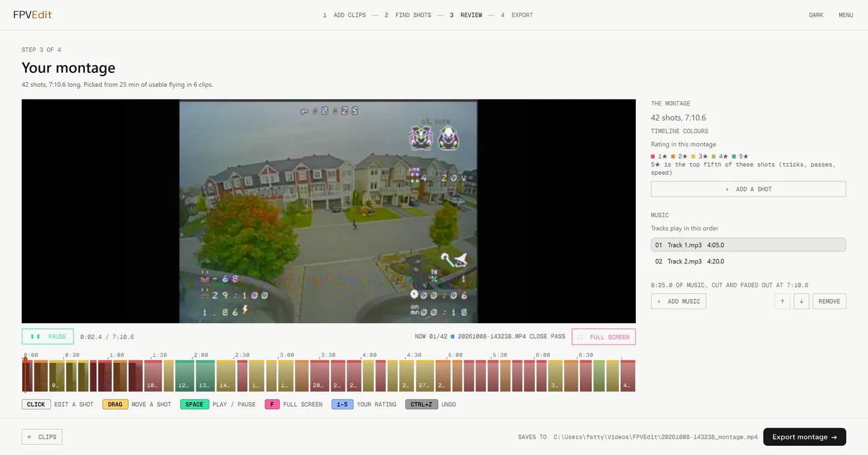Click the drone video preview frame
This screenshot has height=455, width=868.
[329, 211]
